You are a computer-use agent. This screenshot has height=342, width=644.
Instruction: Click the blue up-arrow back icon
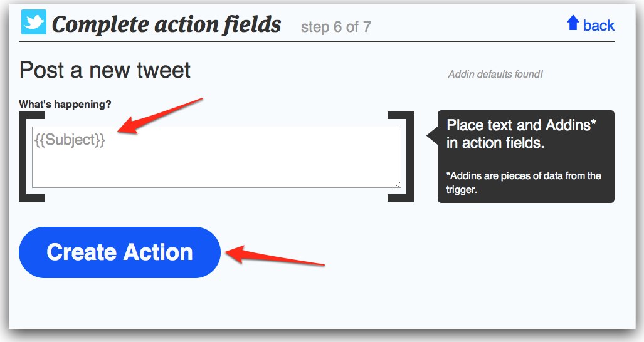click(573, 24)
